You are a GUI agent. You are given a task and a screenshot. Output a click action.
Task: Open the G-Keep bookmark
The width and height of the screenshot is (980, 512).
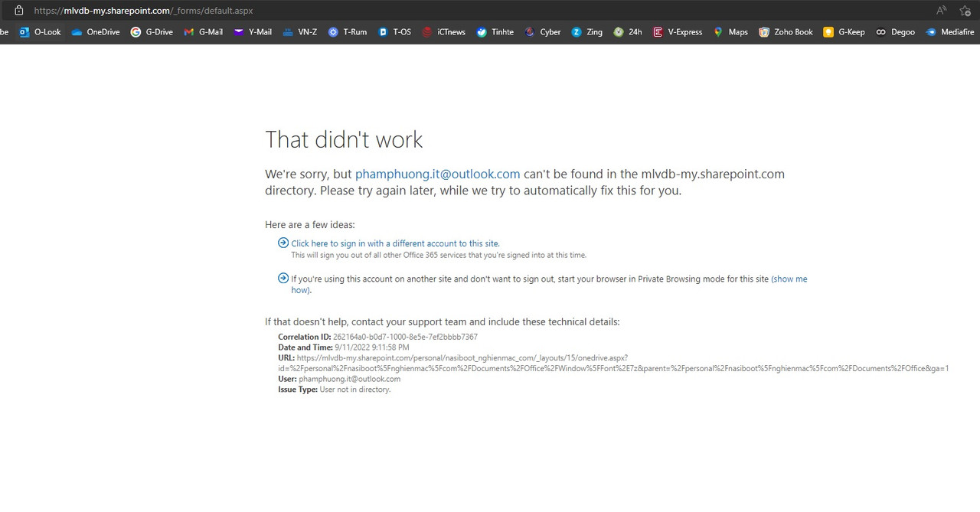coord(844,32)
